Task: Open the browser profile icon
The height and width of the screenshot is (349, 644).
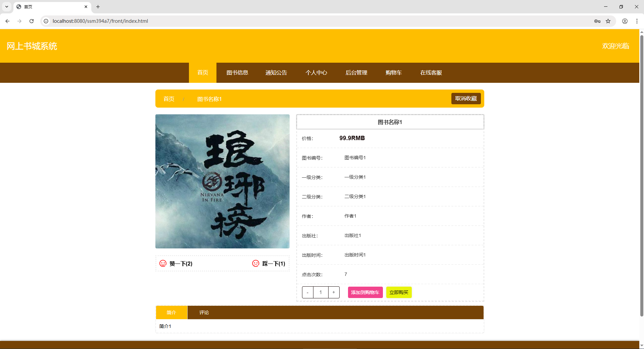Action: pos(625,21)
